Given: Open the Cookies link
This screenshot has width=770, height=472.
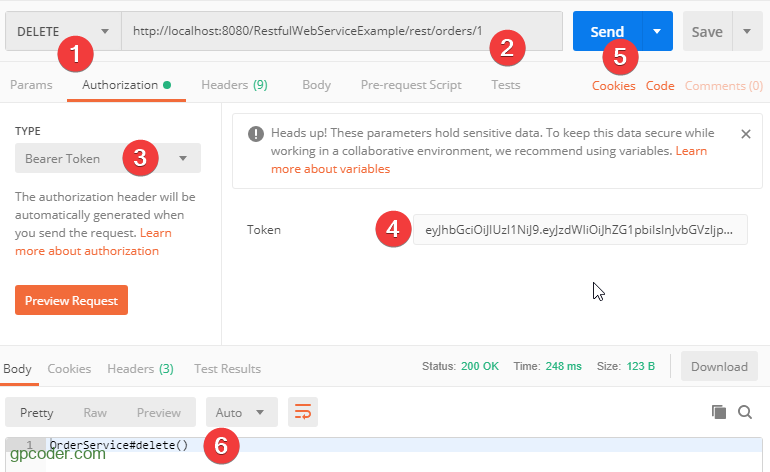Looking at the screenshot, I should point(613,86).
